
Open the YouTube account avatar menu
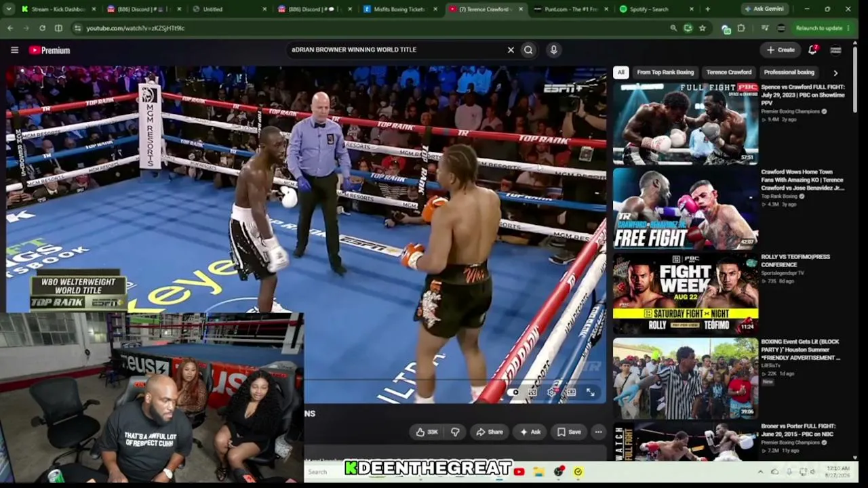coord(835,49)
